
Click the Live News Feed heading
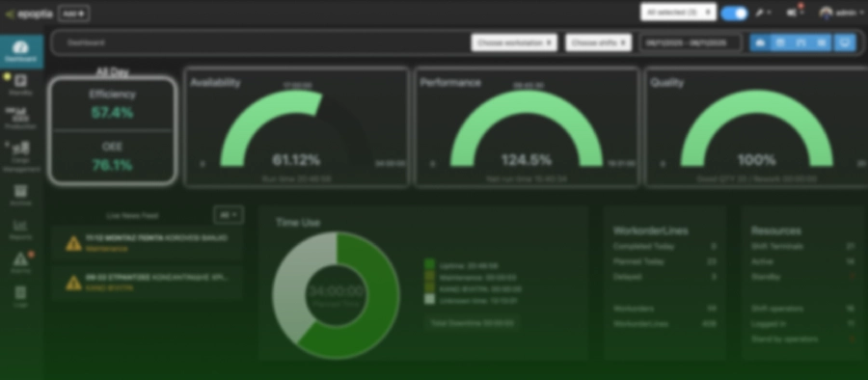132,215
